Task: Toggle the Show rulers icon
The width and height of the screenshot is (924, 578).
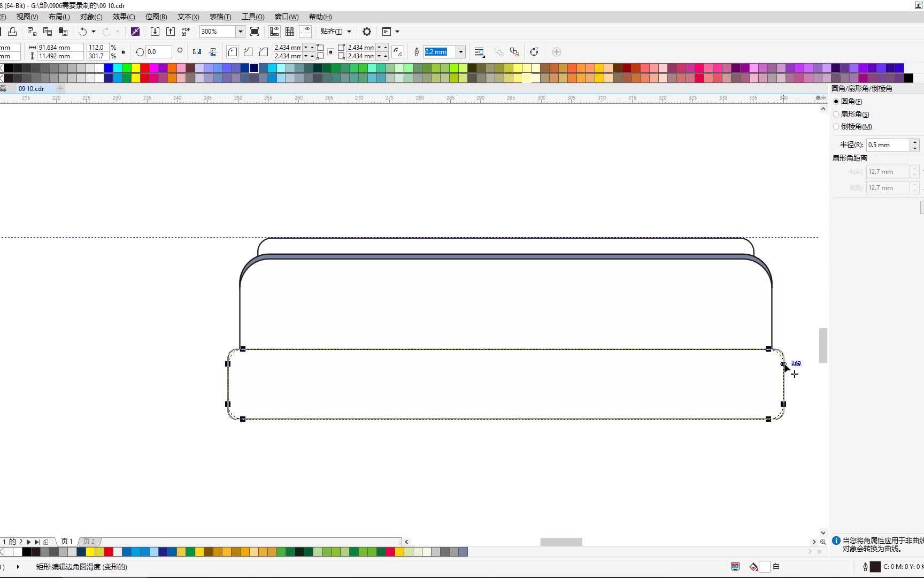Action: point(274,32)
